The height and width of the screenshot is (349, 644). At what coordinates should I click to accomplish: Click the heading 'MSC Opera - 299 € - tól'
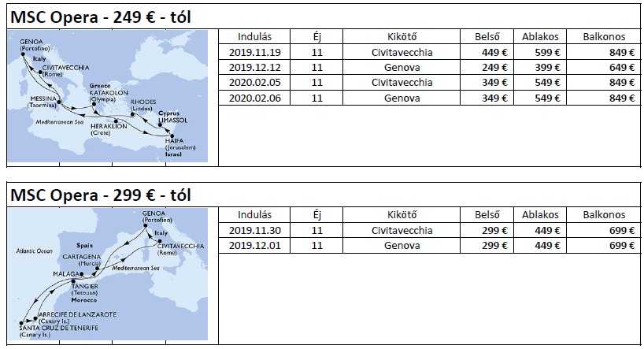101,195
